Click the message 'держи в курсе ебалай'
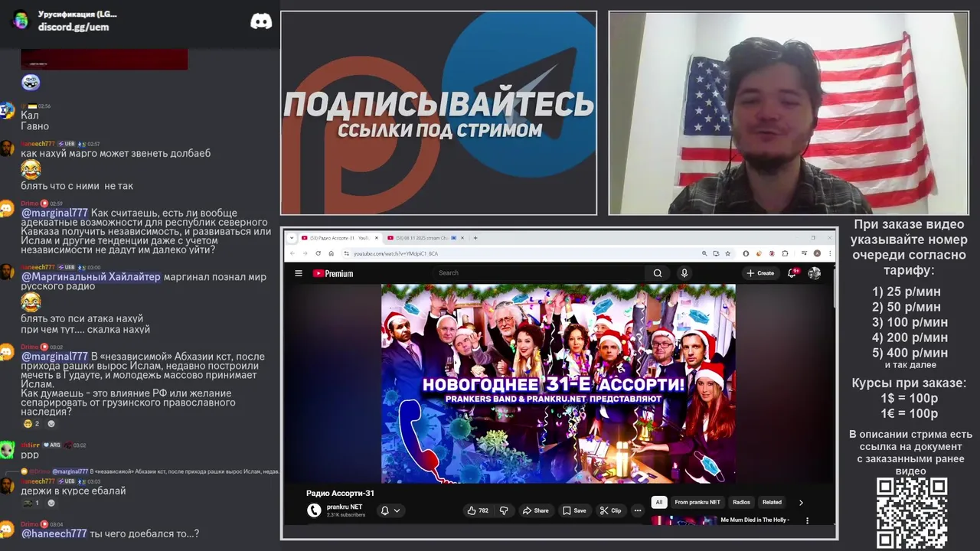Image resolution: width=980 pixels, height=551 pixels. 73,491
